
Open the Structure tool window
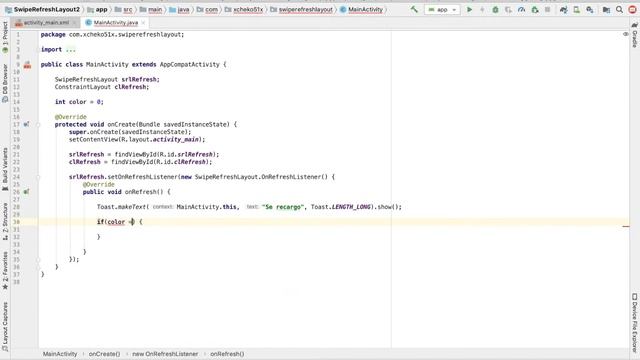point(5,222)
